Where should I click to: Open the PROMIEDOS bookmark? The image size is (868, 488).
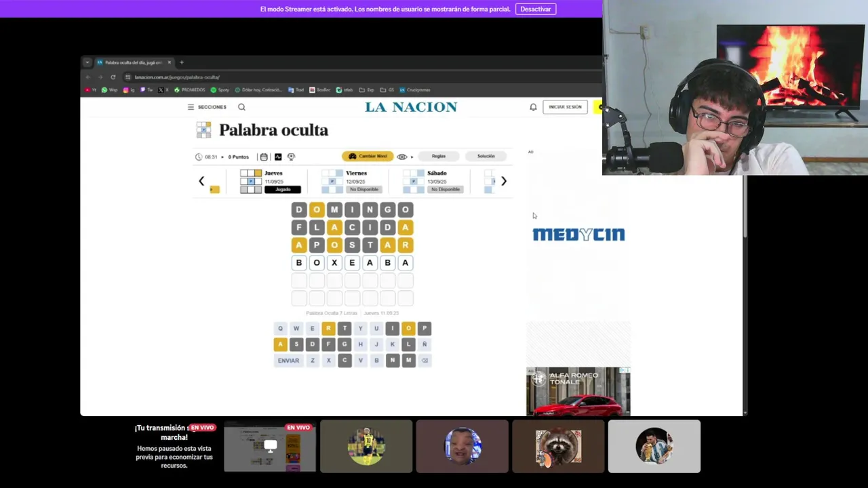click(190, 89)
